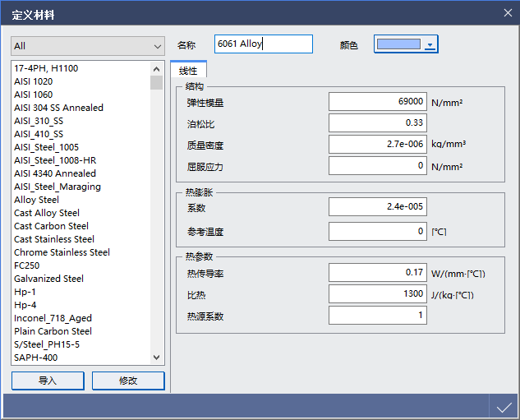Click the 修改 button
This screenshot has height=420, width=520.
click(x=128, y=381)
